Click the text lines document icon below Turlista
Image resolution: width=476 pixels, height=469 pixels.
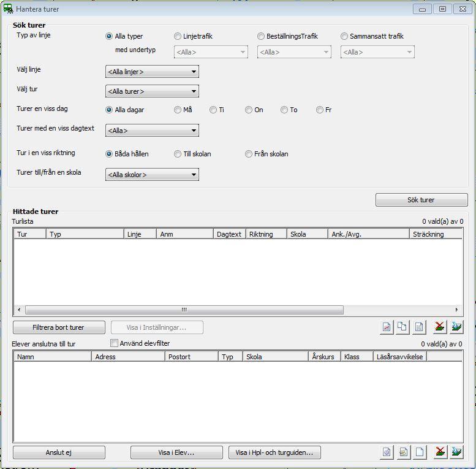(x=419, y=327)
